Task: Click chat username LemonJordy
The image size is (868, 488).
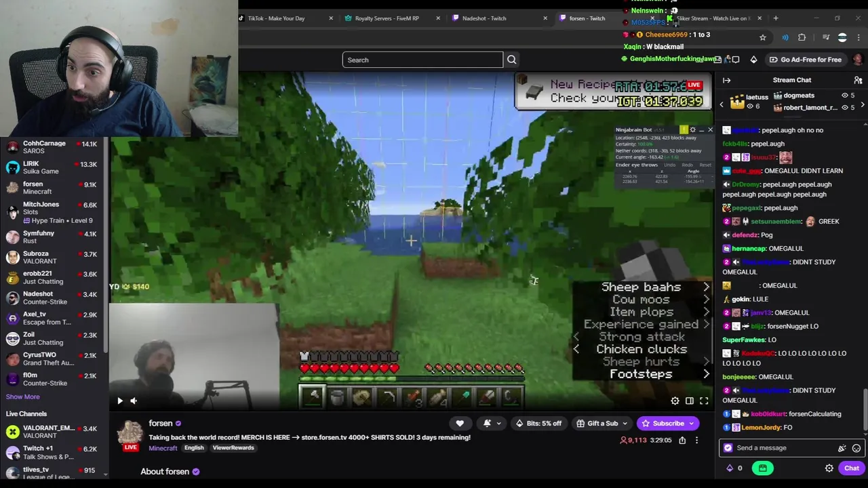Action: 762,428
